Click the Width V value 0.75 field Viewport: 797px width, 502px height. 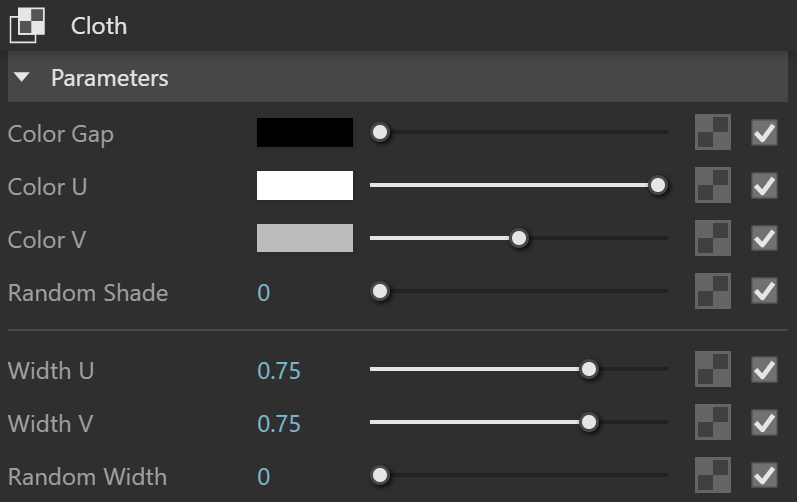tap(279, 424)
